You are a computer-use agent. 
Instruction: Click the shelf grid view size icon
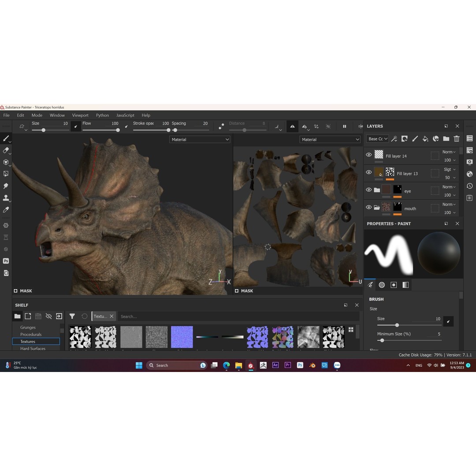click(x=351, y=330)
